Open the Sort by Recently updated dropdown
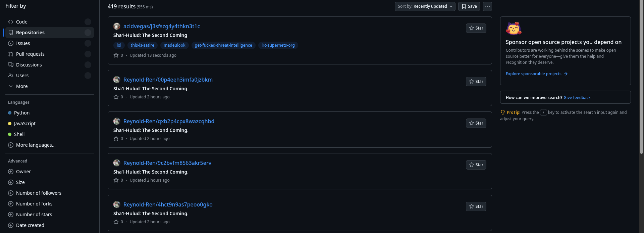Viewport: 644px width, 233px height. 425,6
